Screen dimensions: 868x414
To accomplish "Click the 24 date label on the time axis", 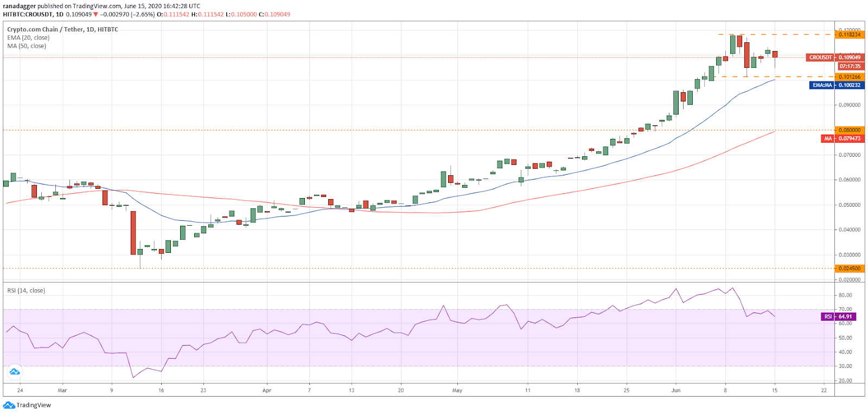I will click(20, 390).
